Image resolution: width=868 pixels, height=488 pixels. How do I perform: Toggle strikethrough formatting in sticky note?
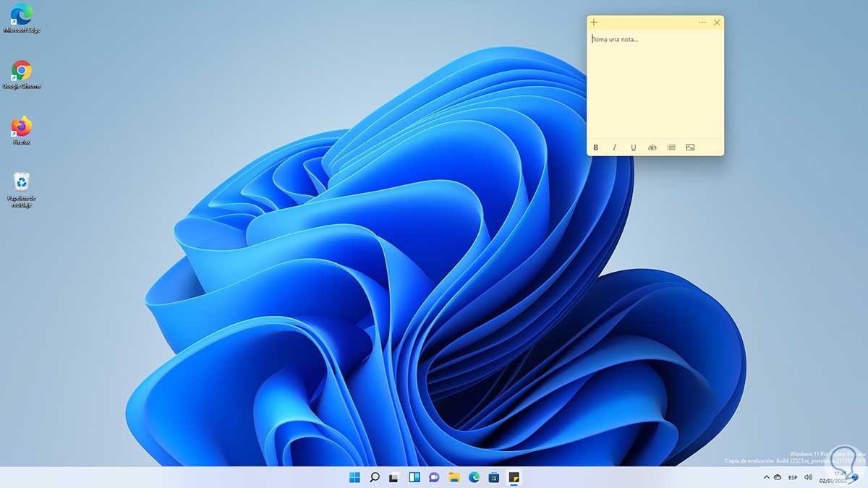pyautogui.click(x=652, y=147)
